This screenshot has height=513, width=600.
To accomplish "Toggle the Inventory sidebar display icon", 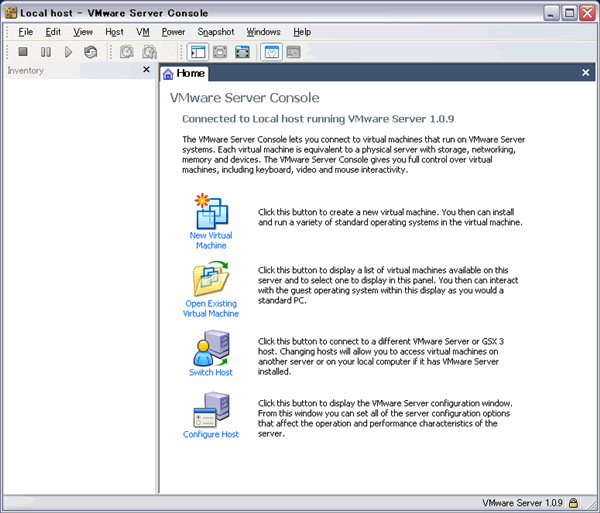I will coord(197,52).
